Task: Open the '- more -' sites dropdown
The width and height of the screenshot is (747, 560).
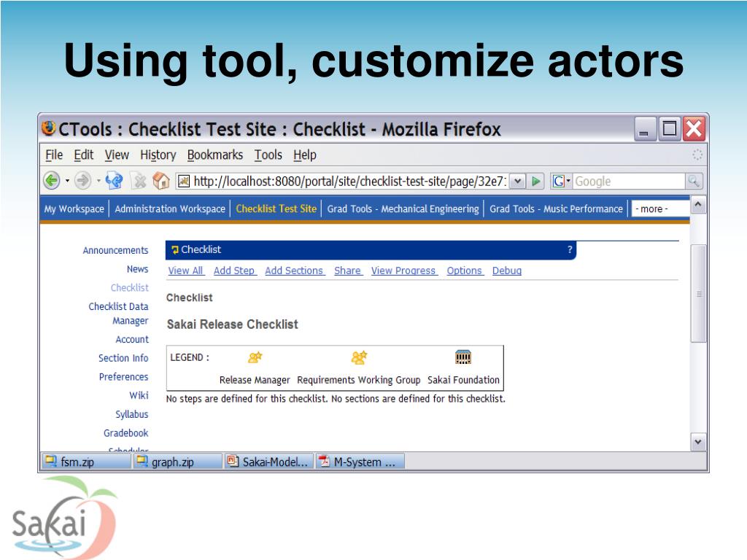Action: 660,209
